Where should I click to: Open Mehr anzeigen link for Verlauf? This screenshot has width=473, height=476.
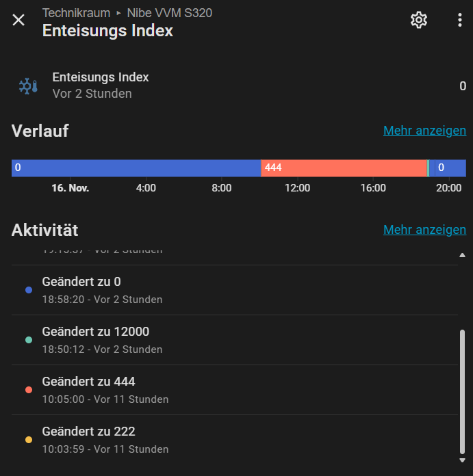click(424, 131)
